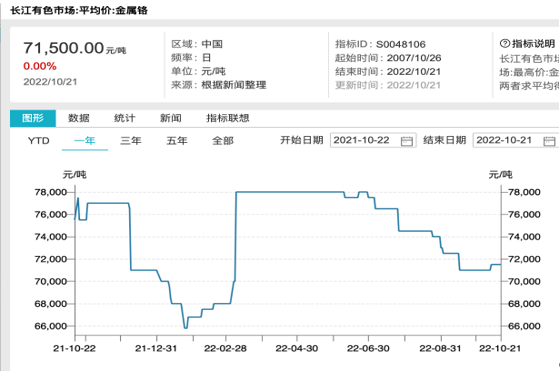The width and height of the screenshot is (560, 376).
Task: Click the 结束日期 input showing 2022-10-21
Action: click(x=516, y=140)
